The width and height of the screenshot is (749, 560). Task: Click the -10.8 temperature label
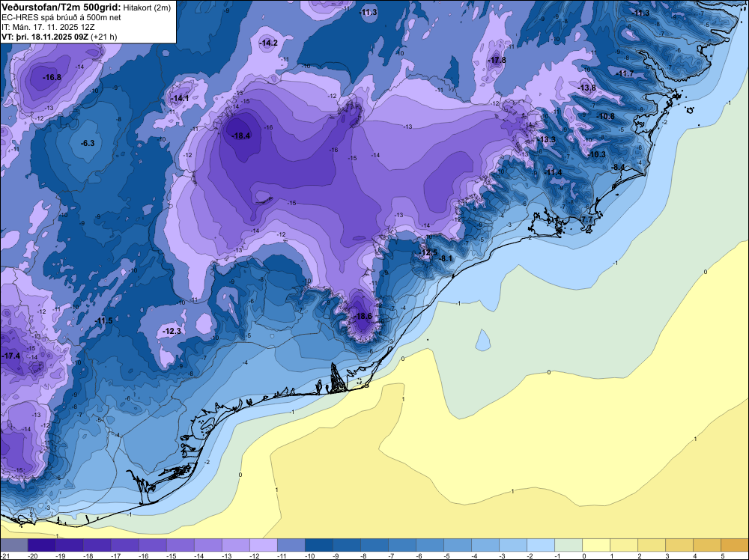pyautogui.click(x=606, y=117)
